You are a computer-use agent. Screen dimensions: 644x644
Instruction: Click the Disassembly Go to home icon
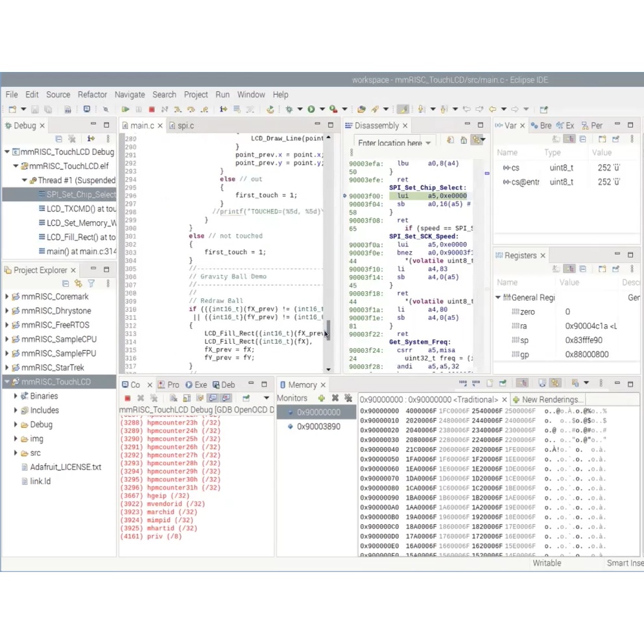pos(464,140)
